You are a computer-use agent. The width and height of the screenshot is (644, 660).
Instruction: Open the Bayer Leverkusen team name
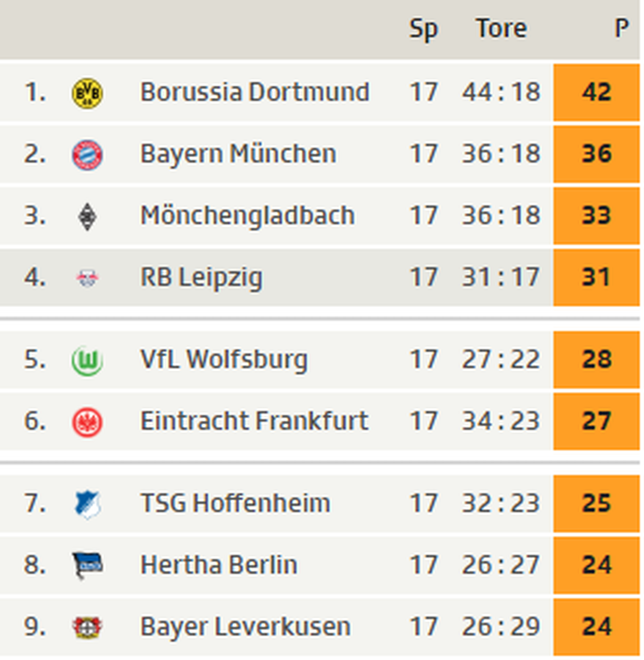tap(245, 626)
